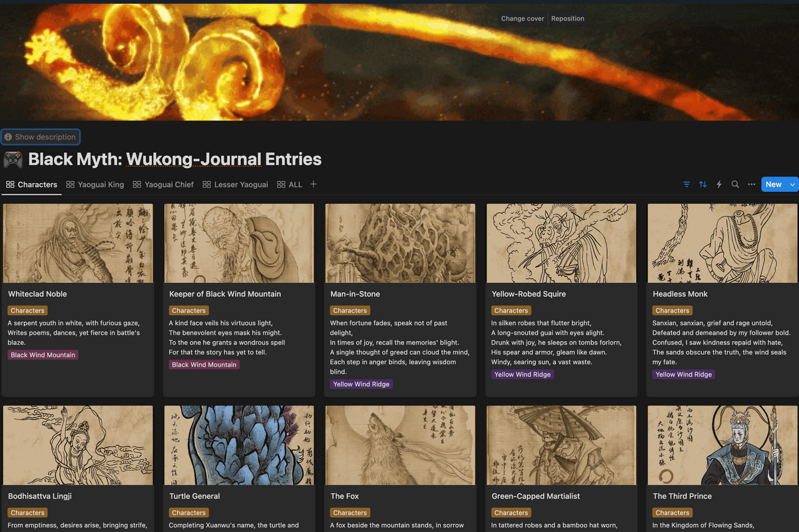The height and width of the screenshot is (532, 799).
Task: Click Green-Capped Martialist title text
Action: point(536,496)
